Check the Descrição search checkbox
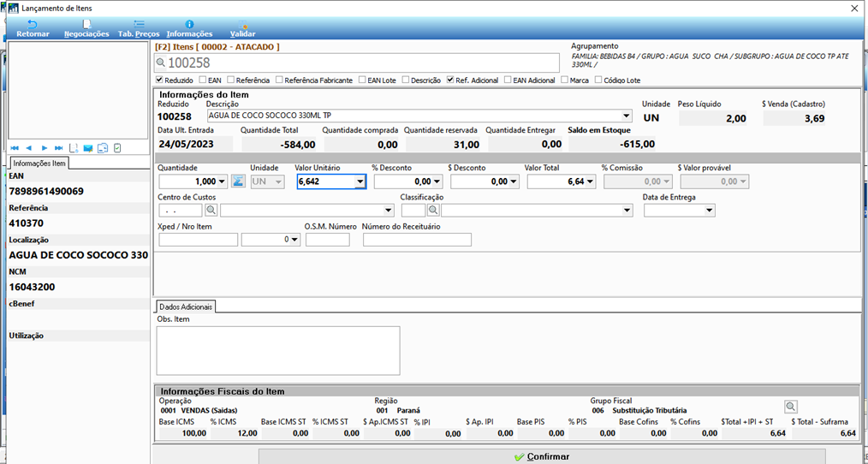The width and height of the screenshot is (868, 464). (406, 80)
